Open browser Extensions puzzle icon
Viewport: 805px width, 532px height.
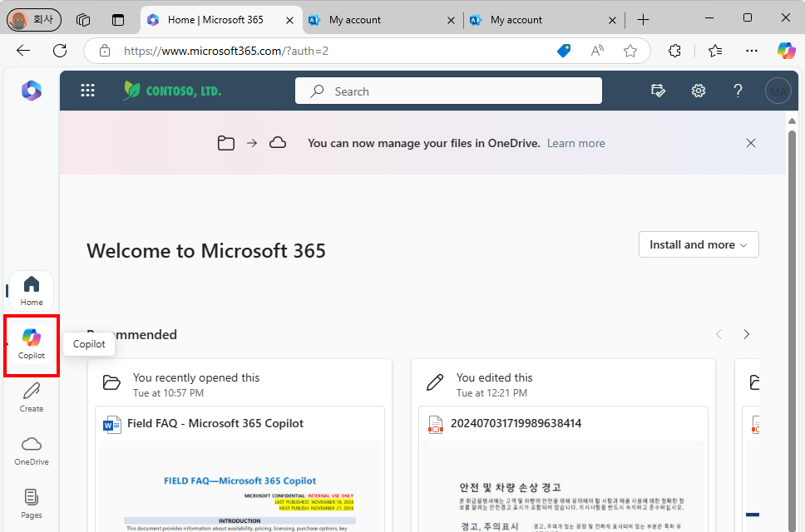click(674, 51)
